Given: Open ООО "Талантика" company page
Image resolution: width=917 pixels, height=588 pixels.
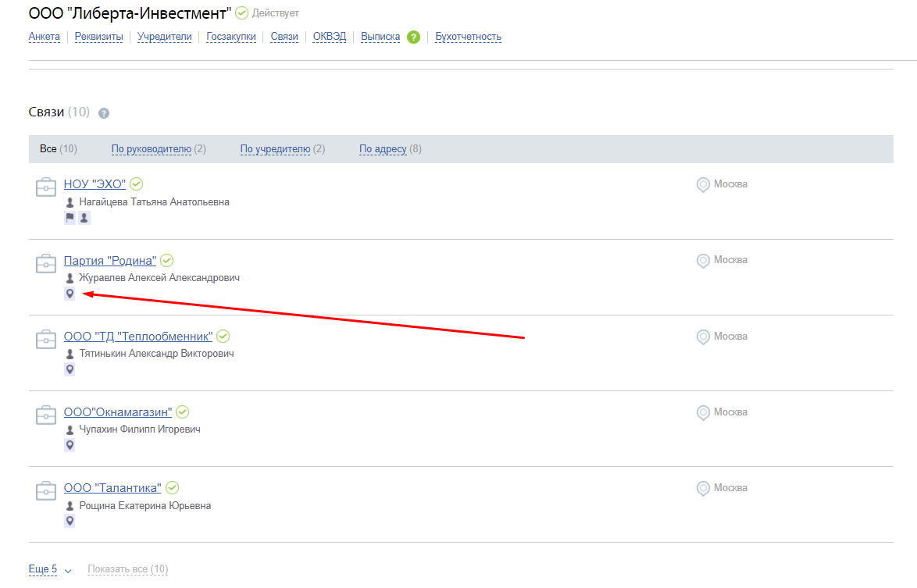Looking at the screenshot, I should pyautogui.click(x=112, y=488).
